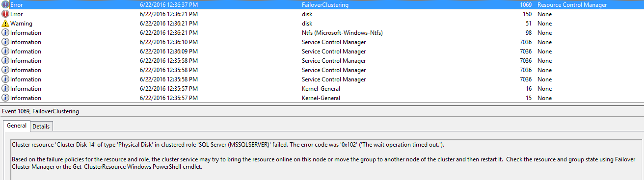Viewport: 644px width, 180px height.
Task: Open the General tab
Action: click(x=17, y=126)
